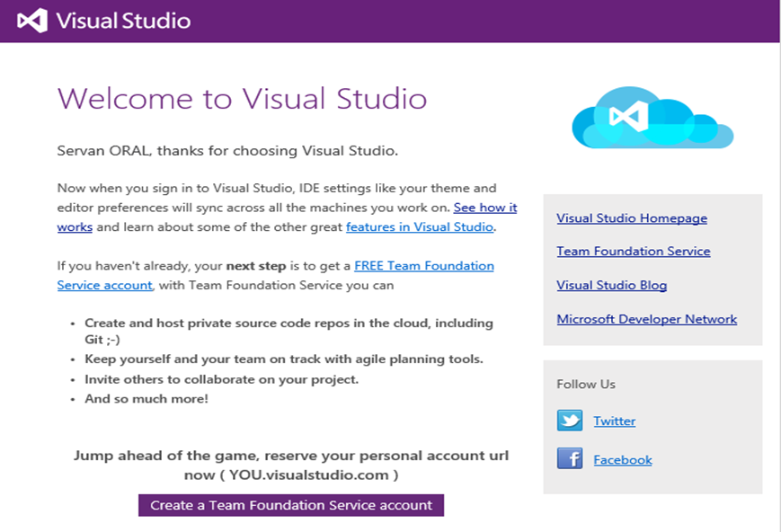Click the "Invite others to collaborate" bullet
781x532 pixels.
click(x=222, y=379)
